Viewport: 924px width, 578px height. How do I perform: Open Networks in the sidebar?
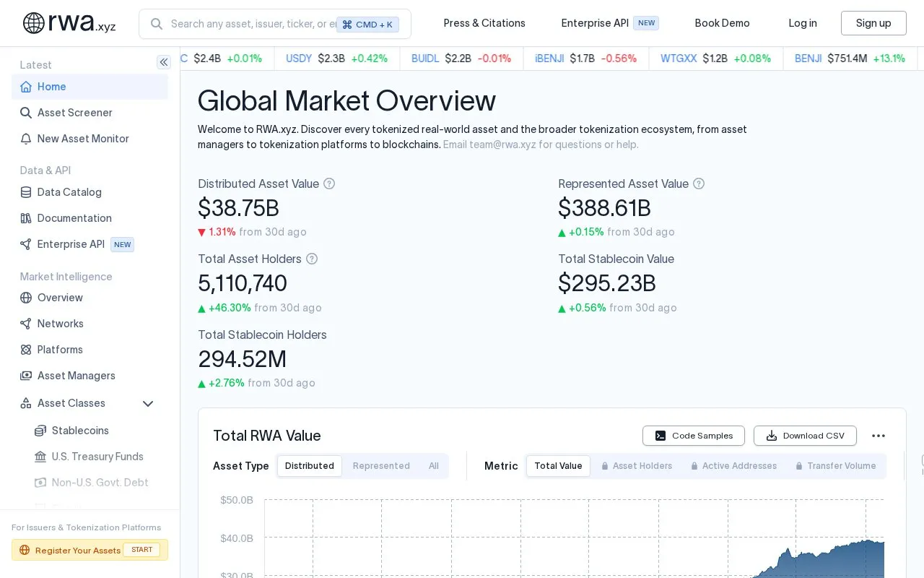tap(90, 324)
